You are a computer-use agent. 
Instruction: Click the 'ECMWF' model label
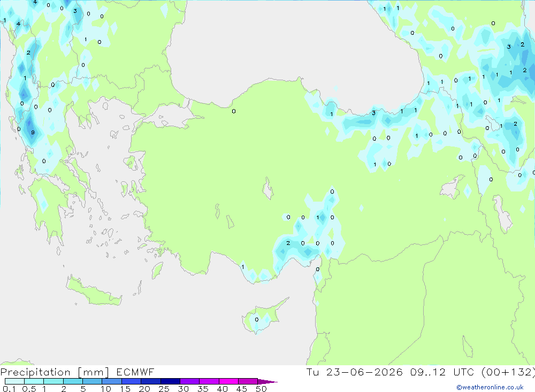pos(135,372)
